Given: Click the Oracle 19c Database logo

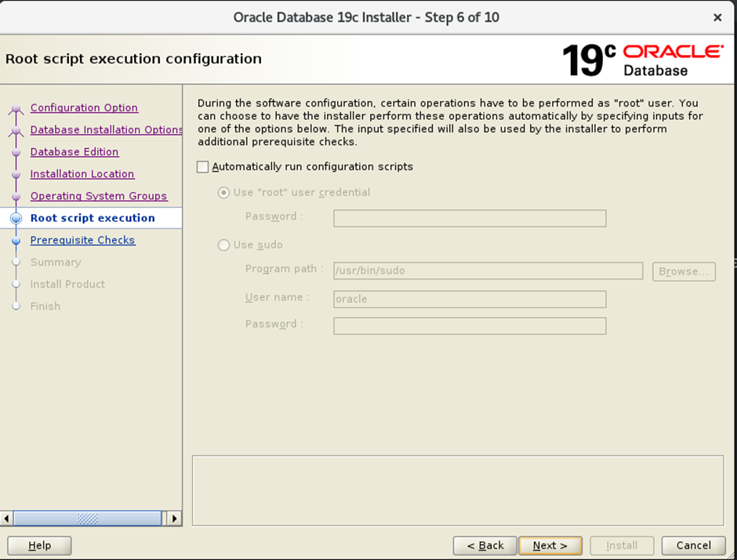Looking at the screenshot, I should tap(643, 60).
